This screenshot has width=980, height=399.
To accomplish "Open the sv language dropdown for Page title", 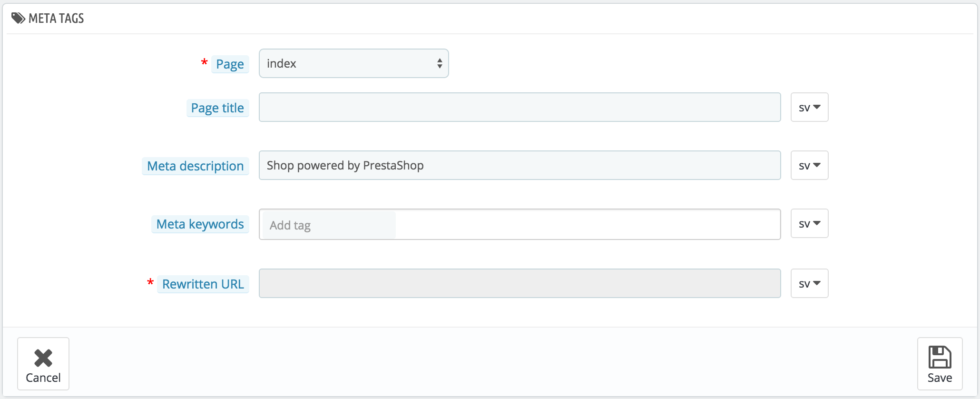I will pyautogui.click(x=809, y=107).
